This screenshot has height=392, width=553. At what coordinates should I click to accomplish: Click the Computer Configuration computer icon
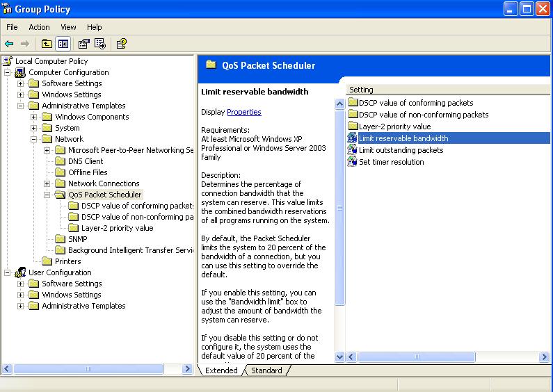(x=20, y=72)
